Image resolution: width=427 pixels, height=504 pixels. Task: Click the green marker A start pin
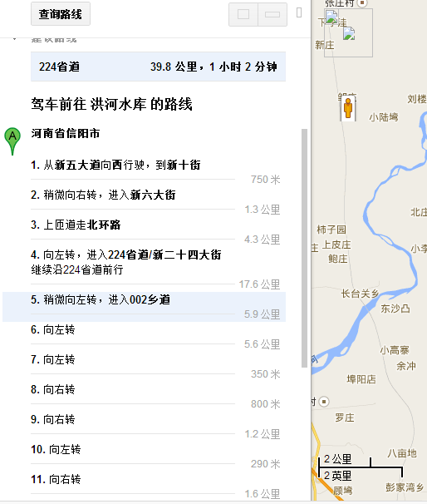click(12, 141)
